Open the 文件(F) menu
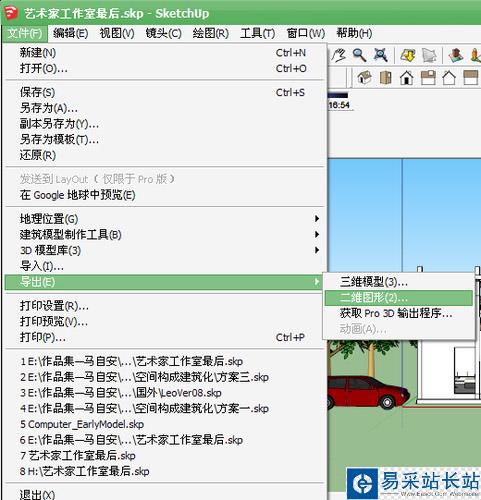481x500 pixels. point(25,33)
